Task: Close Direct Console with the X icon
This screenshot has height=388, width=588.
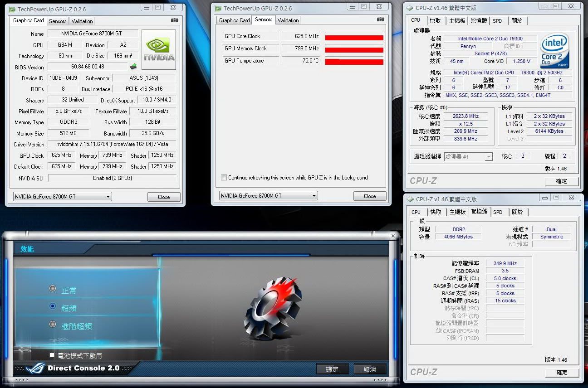Action: 393,236
